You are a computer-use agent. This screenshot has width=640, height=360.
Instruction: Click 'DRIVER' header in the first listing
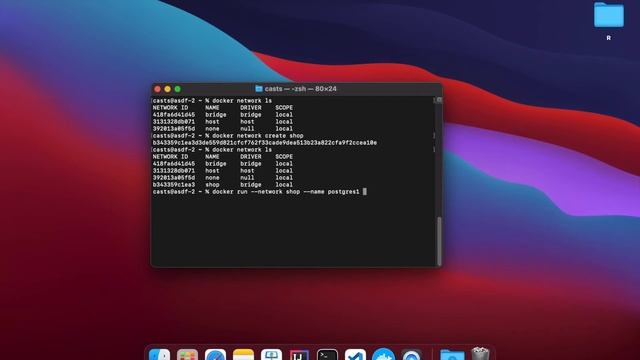click(251, 108)
